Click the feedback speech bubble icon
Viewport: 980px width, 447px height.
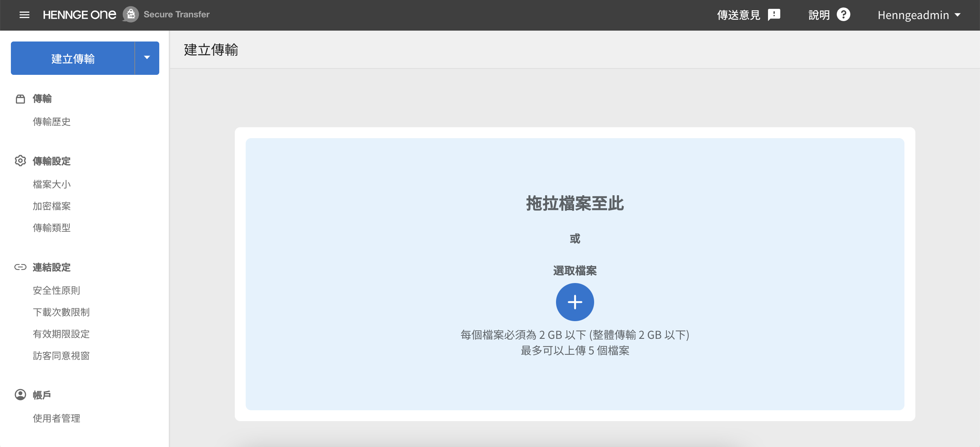coord(774,15)
